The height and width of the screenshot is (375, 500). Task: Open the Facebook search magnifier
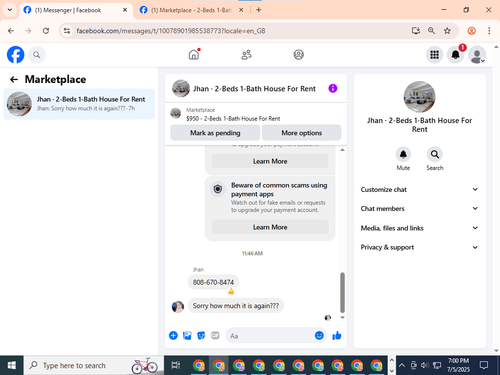37,55
